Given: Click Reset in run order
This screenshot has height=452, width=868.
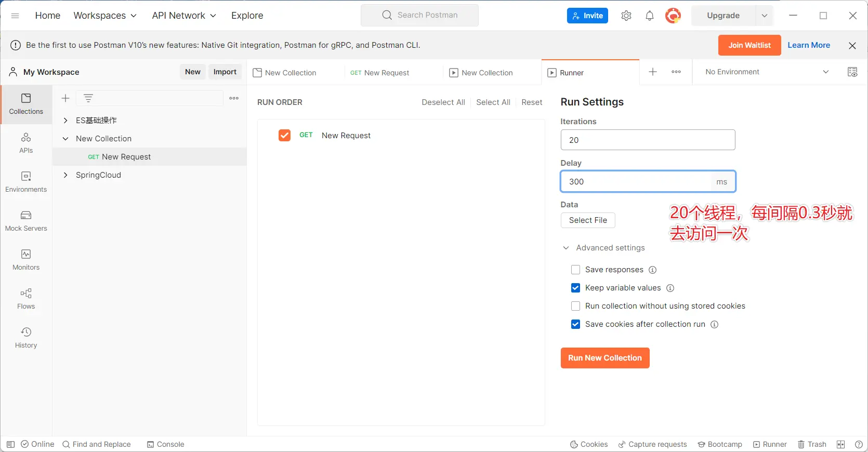Looking at the screenshot, I should pos(532,102).
